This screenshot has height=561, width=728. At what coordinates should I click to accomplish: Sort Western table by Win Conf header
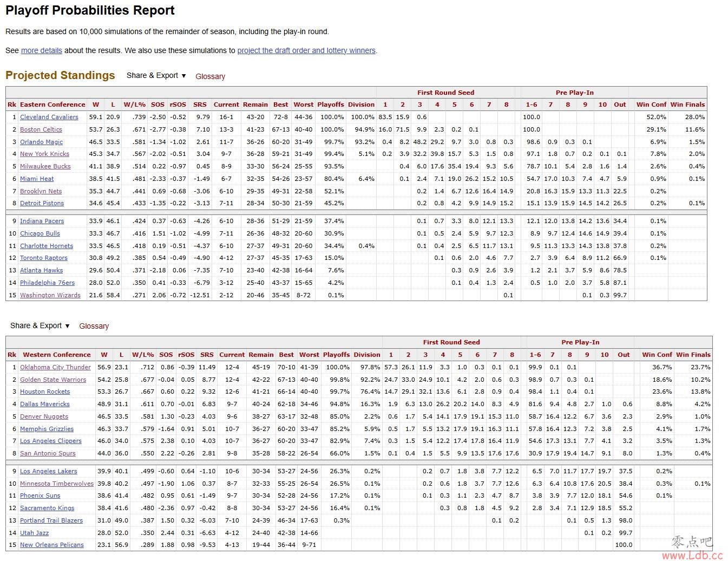pos(657,355)
